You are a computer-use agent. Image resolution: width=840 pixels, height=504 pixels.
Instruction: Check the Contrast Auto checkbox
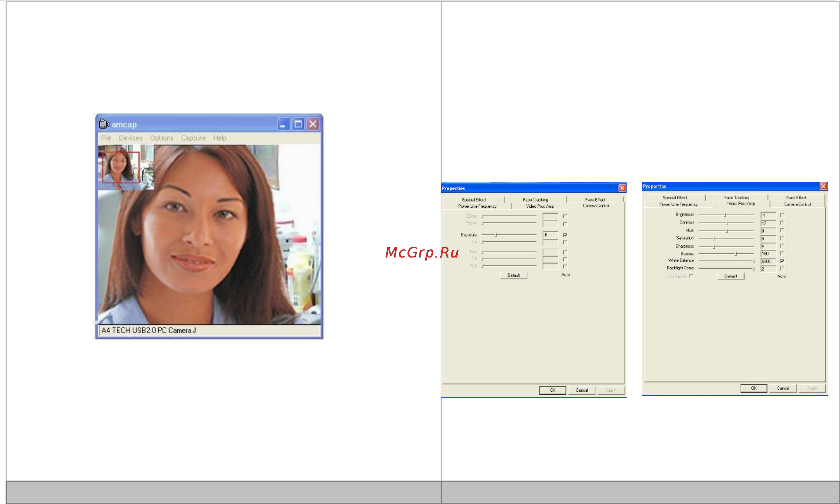click(x=782, y=223)
